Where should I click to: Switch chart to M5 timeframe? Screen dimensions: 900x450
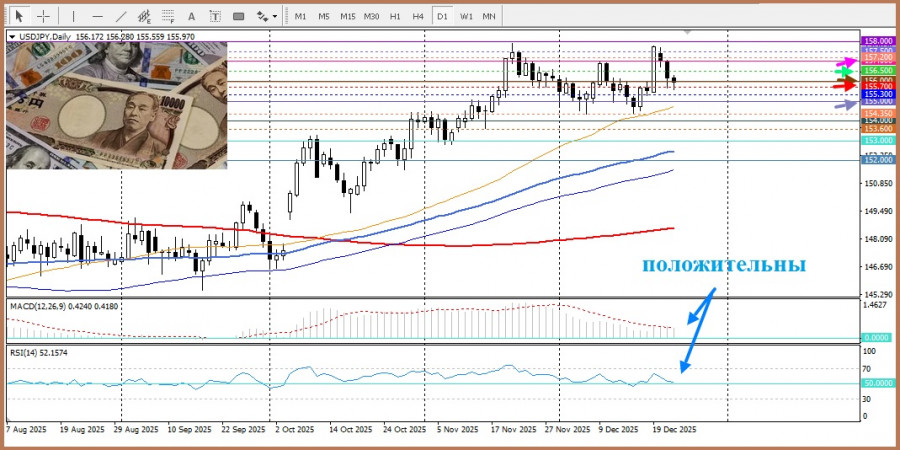[324, 16]
